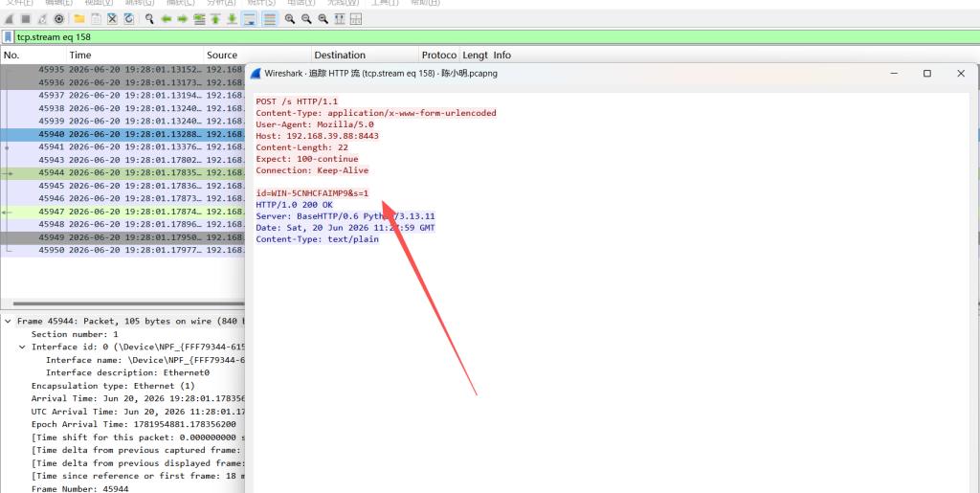Sort by the Protocol column header
This screenshot has width=980, height=493.
click(438, 55)
